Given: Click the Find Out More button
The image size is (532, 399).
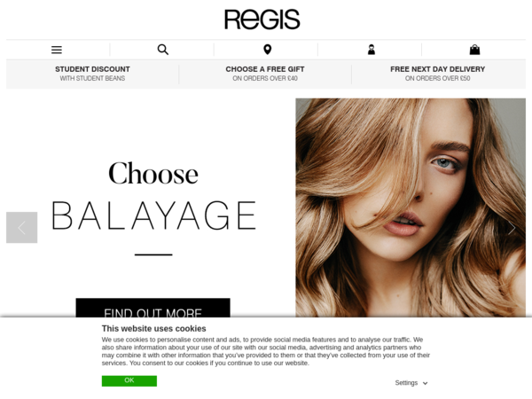Looking at the screenshot, I should pos(153,308).
